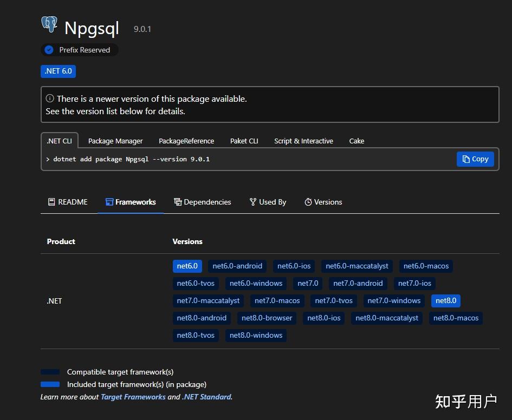The image size is (512, 420).
Task: Click the Versions clock icon
Action: click(x=308, y=202)
